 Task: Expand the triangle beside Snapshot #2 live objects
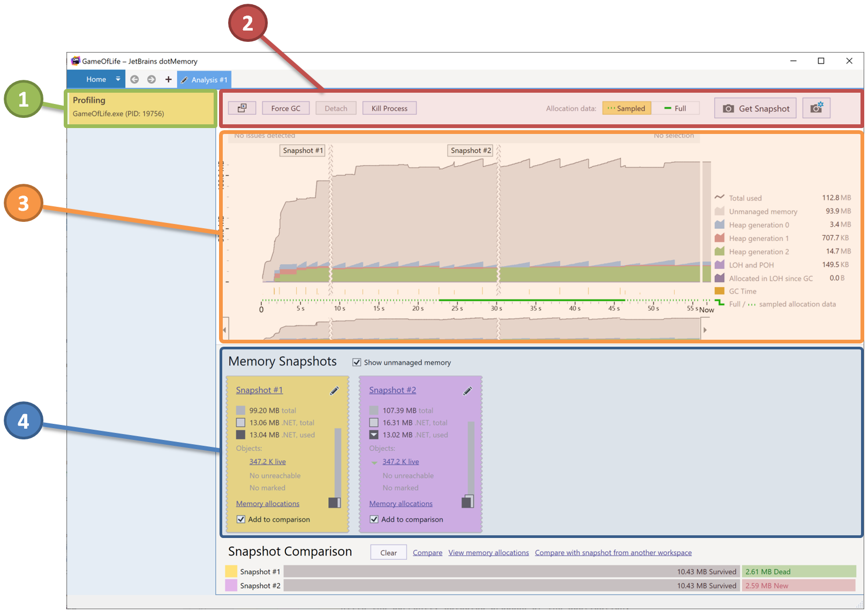(x=374, y=462)
